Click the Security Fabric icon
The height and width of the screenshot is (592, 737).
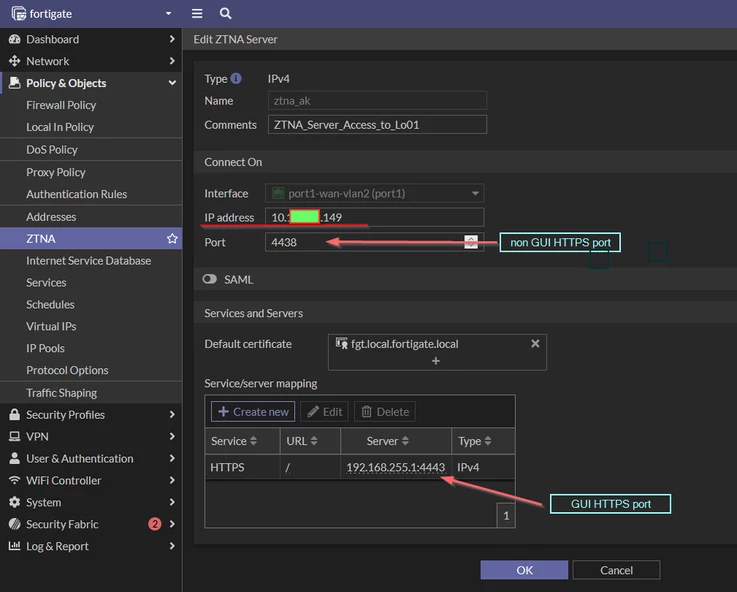click(x=15, y=524)
